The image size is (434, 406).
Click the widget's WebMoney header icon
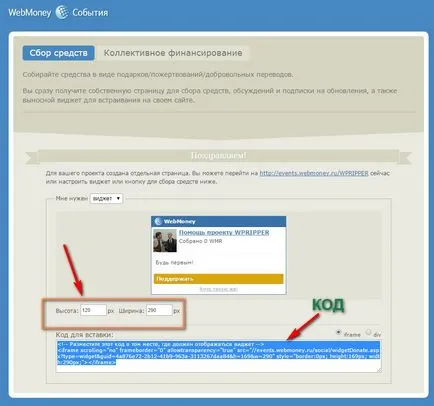click(x=158, y=221)
